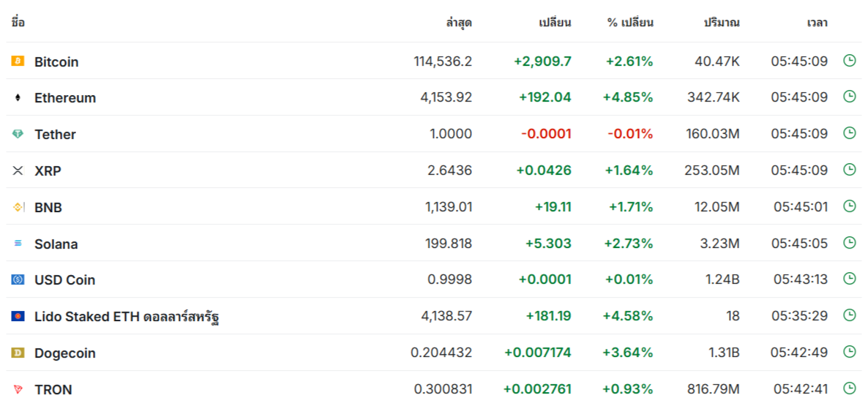Viewport: 868px width, 406px height.
Task: Sort by the ชื่อ column header
Action: [x=18, y=22]
